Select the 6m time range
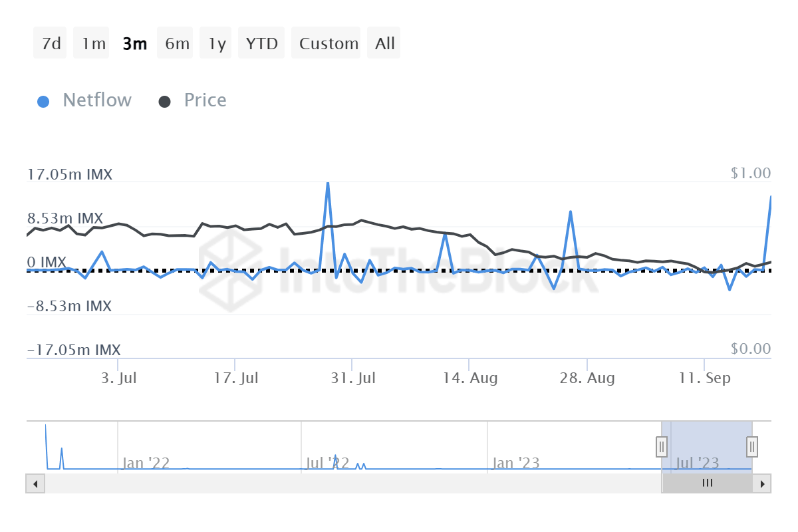Viewport: 798px width, 532px height. (176, 44)
